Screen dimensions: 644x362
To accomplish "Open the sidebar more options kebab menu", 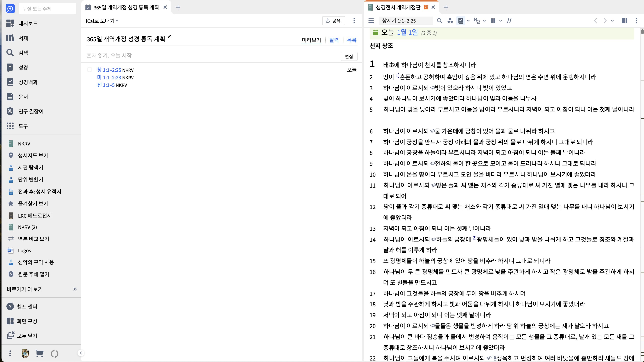I will coord(10,354).
